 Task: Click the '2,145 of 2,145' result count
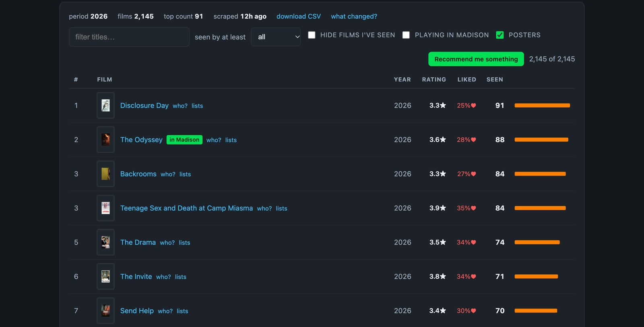tap(552, 59)
